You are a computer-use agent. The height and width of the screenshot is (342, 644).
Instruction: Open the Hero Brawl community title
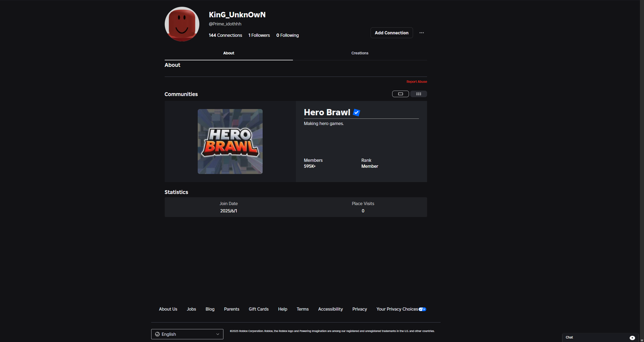327,112
